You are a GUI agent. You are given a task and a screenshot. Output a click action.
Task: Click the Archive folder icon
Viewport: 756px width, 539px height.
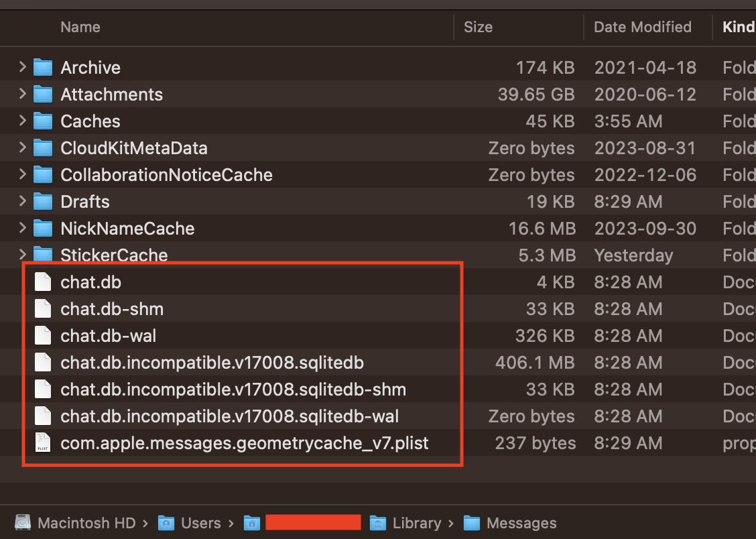point(43,68)
